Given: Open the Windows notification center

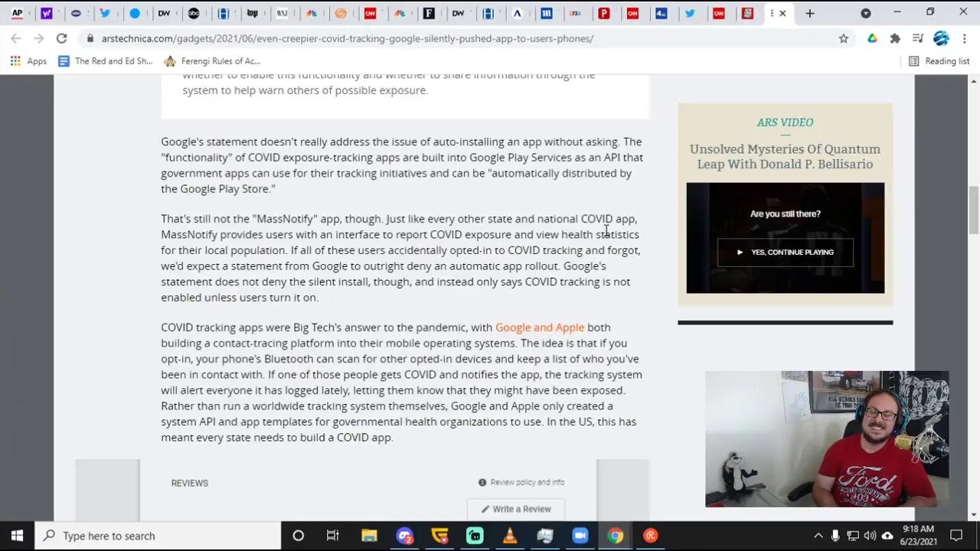Looking at the screenshot, I should pyautogui.click(x=956, y=536).
